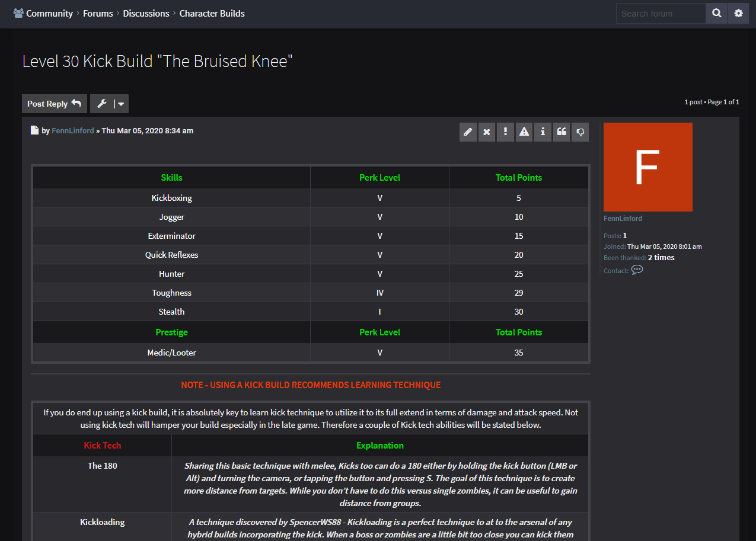Open advanced search via the gear icon
The width and height of the screenshot is (756, 541).
(738, 13)
